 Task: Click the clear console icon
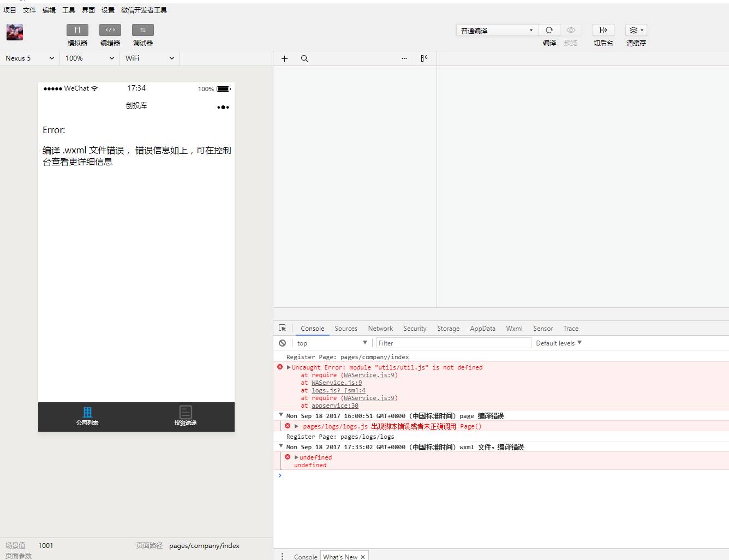tap(282, 343)
